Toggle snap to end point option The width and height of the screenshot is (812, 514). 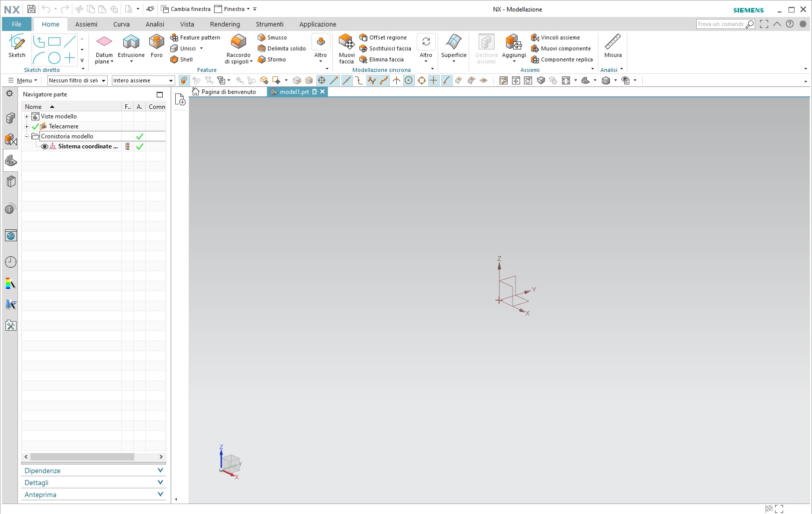pyautogui.click(x=334, y=80)
